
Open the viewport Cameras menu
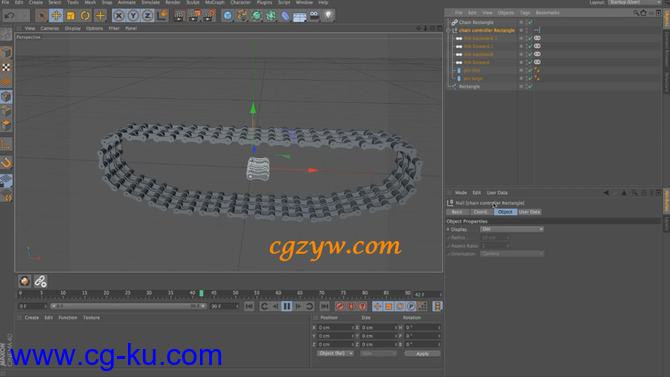point(50,29)
